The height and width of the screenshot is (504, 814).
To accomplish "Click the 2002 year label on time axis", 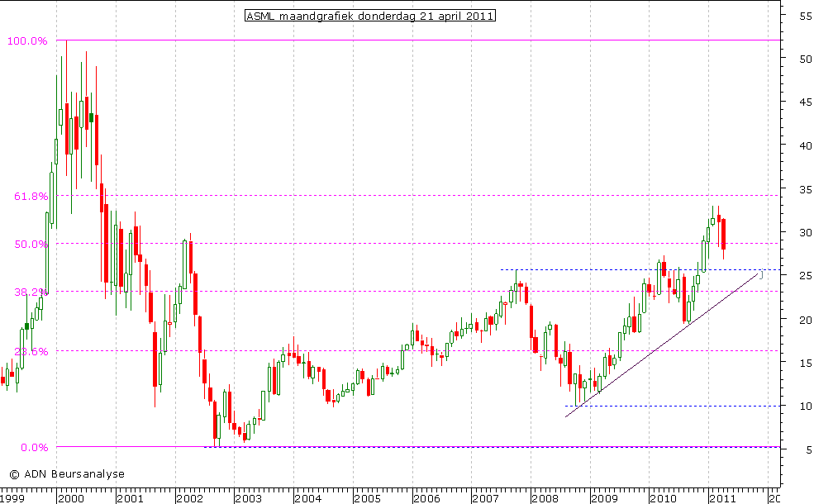I will click(x=189, y=498).
